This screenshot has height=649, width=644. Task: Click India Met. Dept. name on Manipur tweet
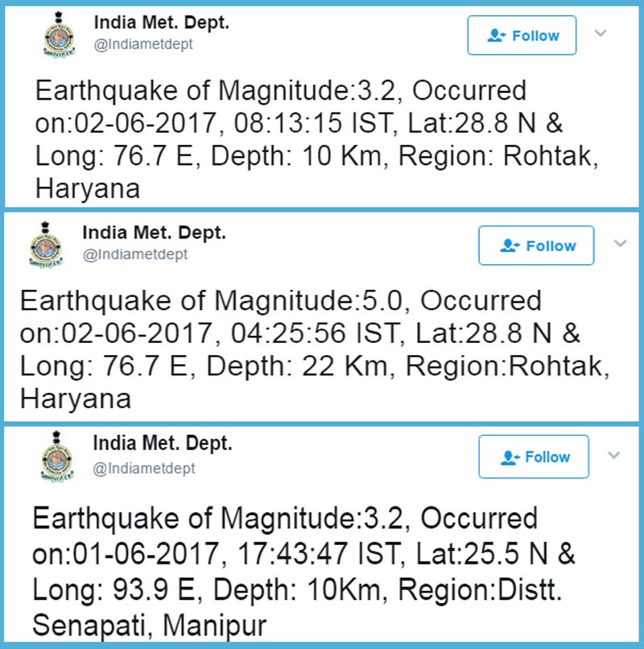[x=163, y=444]
